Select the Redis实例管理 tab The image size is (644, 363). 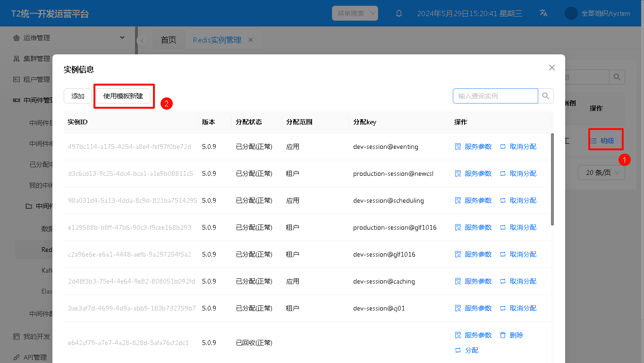(x=217, y=40)
